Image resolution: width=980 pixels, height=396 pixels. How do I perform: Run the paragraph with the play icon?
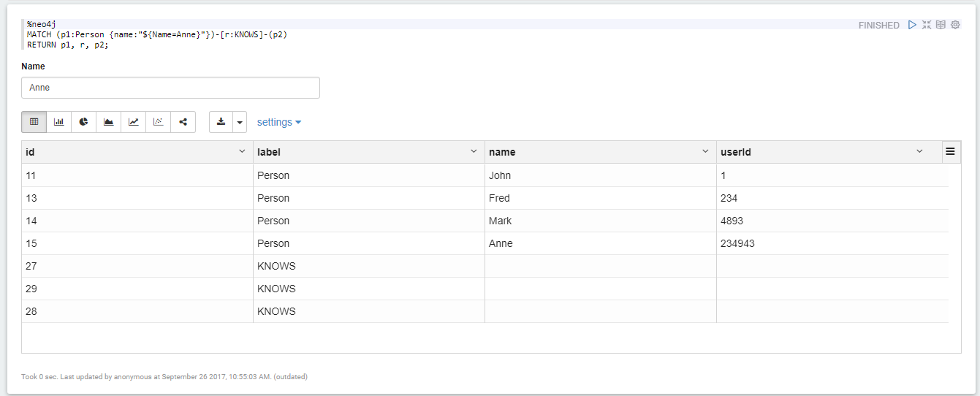912,25
